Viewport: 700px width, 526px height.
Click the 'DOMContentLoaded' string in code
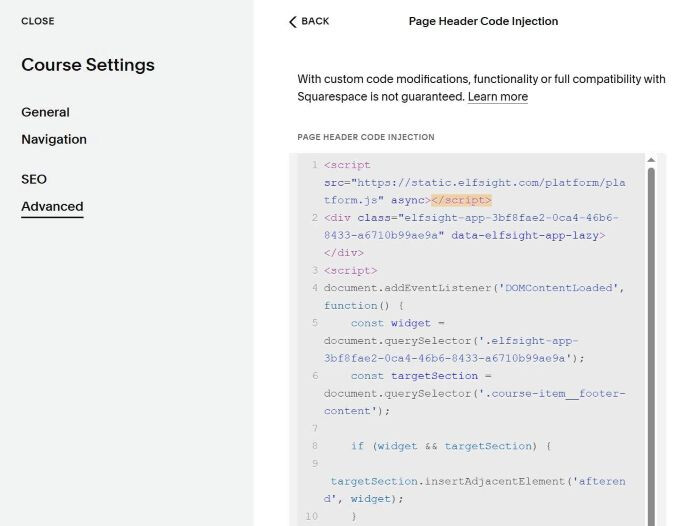pos(558,288)
